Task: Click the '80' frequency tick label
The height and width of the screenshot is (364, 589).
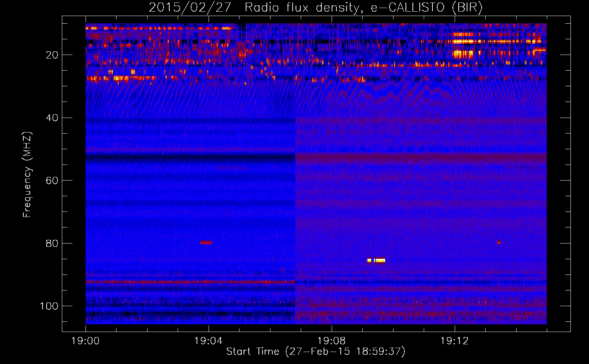Action: [x=52, y=244]
